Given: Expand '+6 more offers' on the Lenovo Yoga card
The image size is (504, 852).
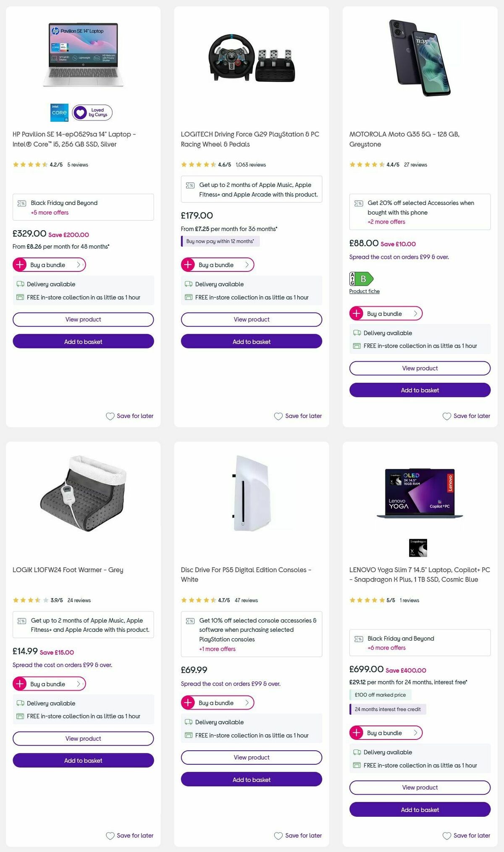Looking at the screenshot, I should click(x=386, y=648).
